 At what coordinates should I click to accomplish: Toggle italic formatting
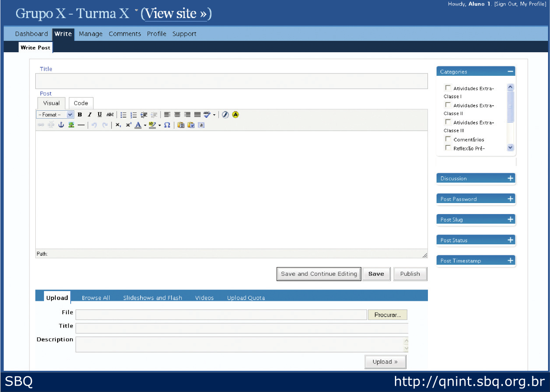(90, 115)
